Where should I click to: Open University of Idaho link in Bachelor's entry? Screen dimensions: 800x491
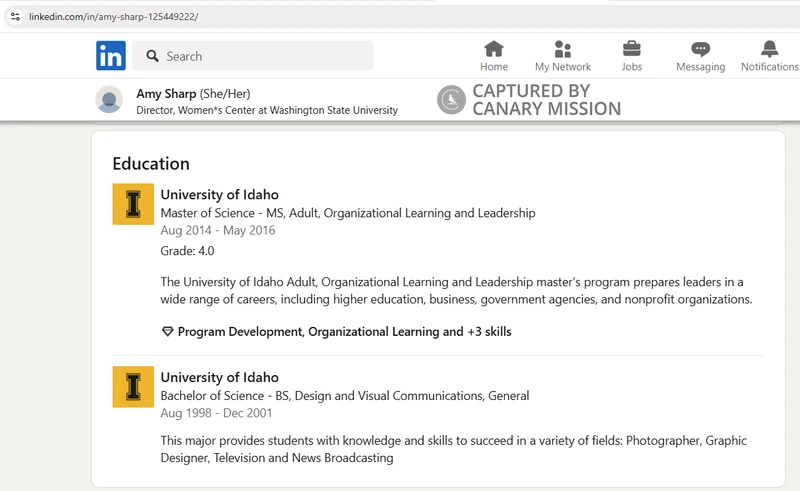(x=219, y=377)
